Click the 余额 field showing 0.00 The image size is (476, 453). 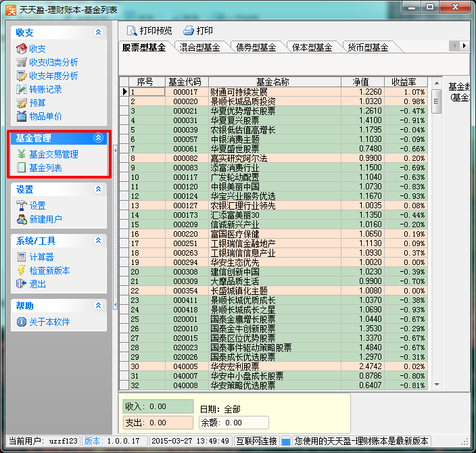234,423
